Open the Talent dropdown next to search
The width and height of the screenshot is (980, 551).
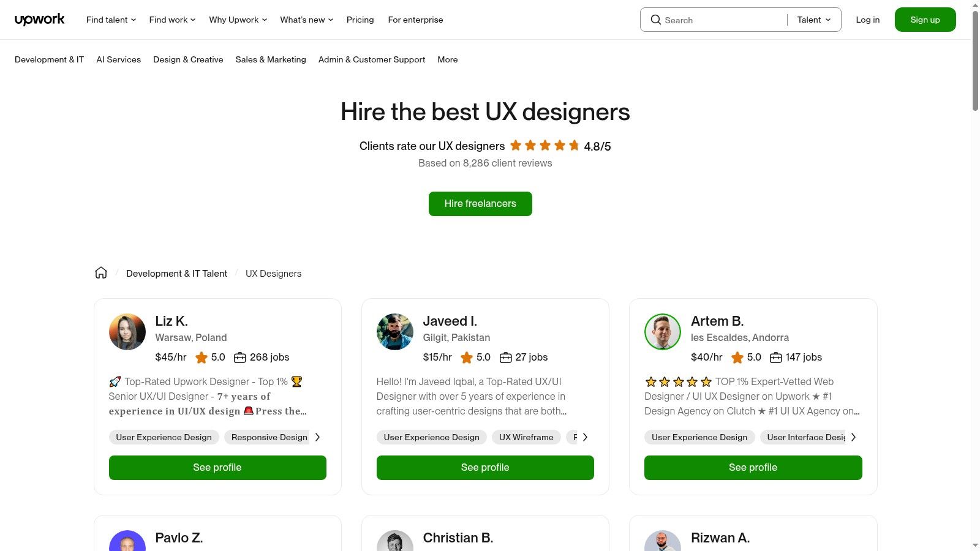click(x=813, y=20)
